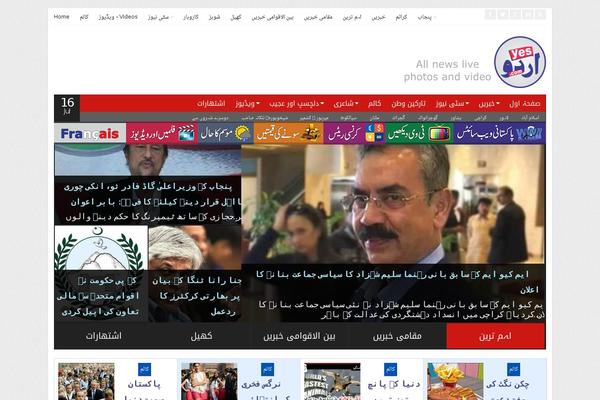Expand 'پنجاب' in the top navigation

click(426, 17)
